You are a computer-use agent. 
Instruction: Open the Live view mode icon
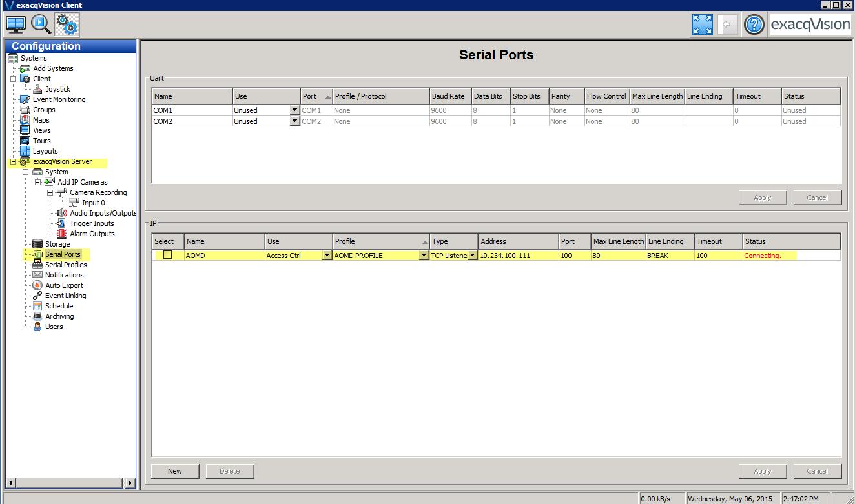point(15,25)
